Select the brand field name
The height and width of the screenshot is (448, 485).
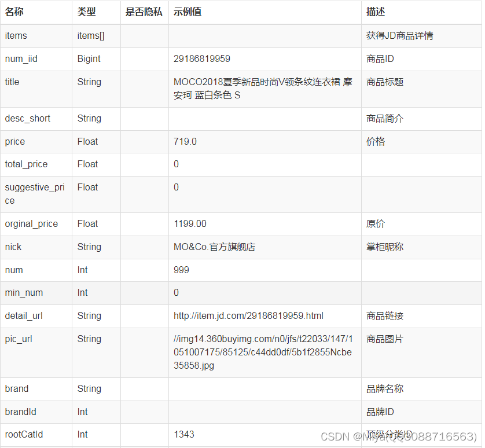tap(17, 389)
